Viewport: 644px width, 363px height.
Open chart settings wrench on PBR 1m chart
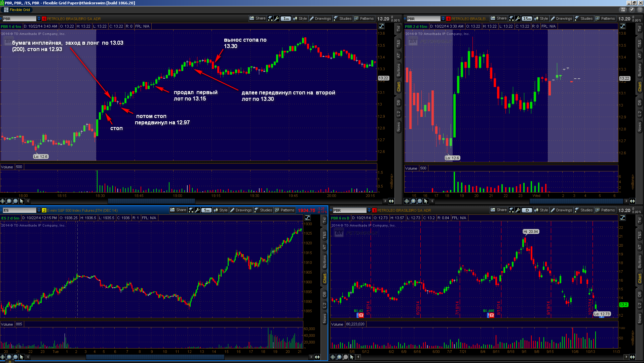coord(277,18)
